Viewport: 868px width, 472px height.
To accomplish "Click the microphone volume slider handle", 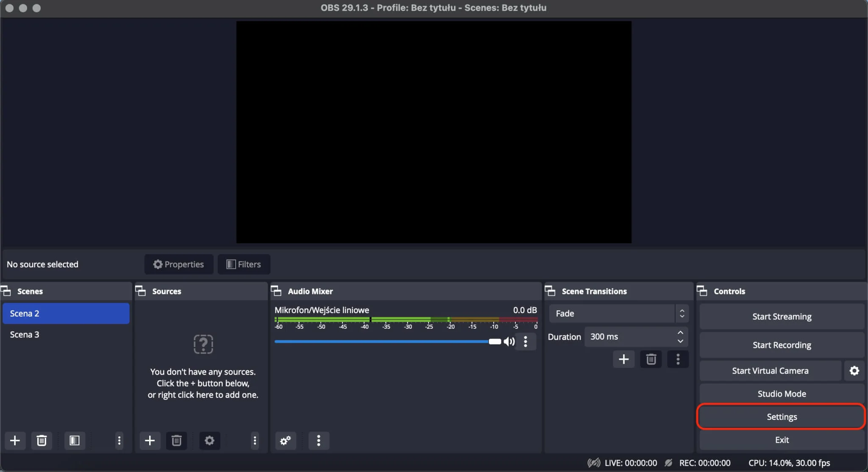I will (x=494, y=342).
